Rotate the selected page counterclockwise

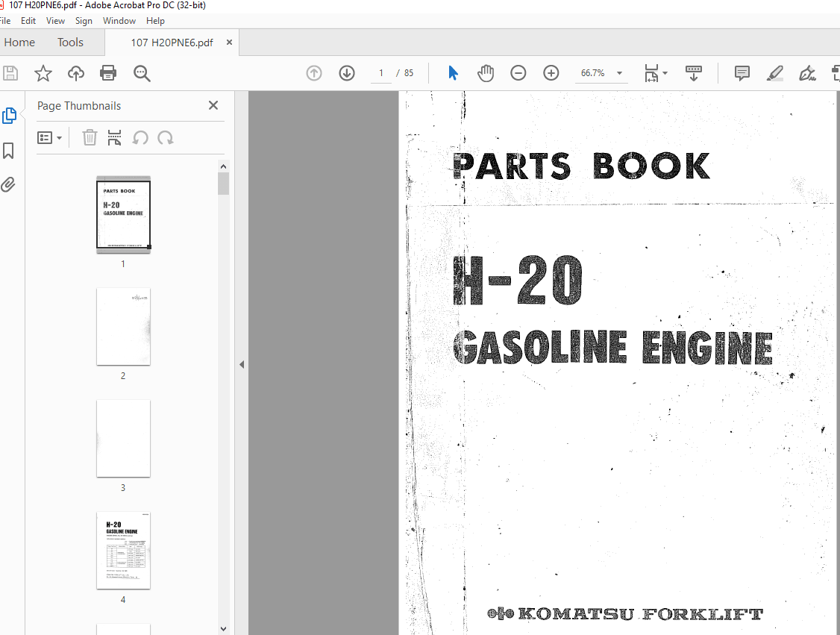click(140, 137)
